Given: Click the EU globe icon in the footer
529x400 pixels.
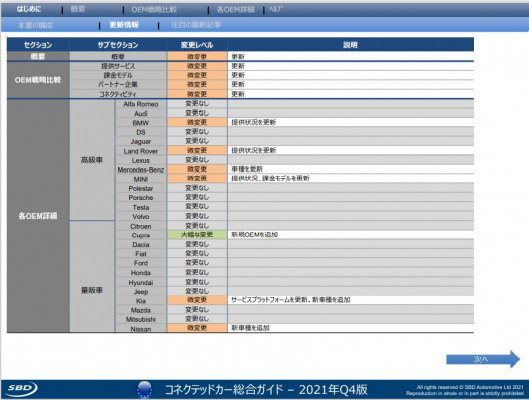Looking at the screenshot, I should pos(145,390).
